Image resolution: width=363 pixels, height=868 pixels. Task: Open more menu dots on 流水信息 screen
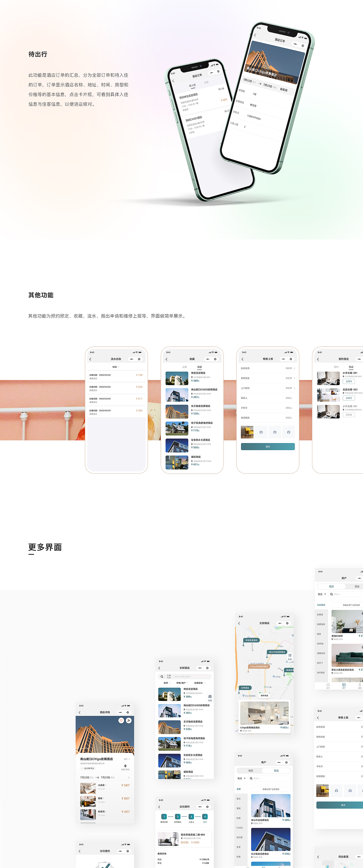(x=131, y=359)
